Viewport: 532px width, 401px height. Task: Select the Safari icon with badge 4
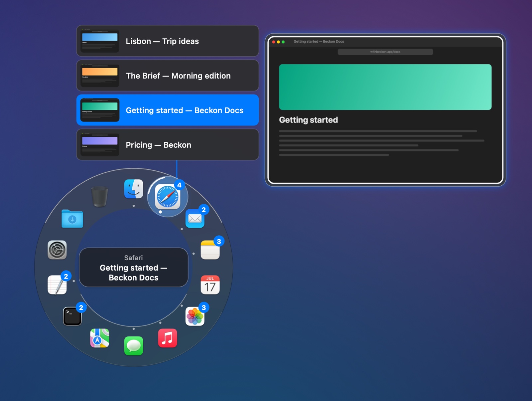[168, 197]
